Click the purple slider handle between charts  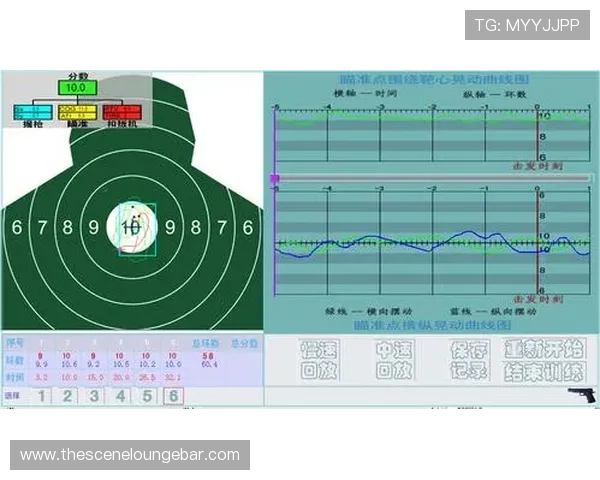(274, 178)
